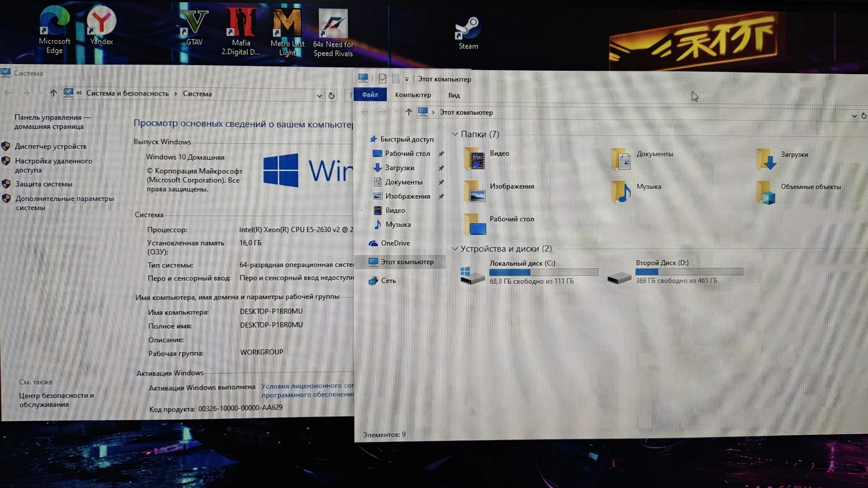Open address history dropdown in Система window
This screenshot has height=488, width=868.
(319, 96)
